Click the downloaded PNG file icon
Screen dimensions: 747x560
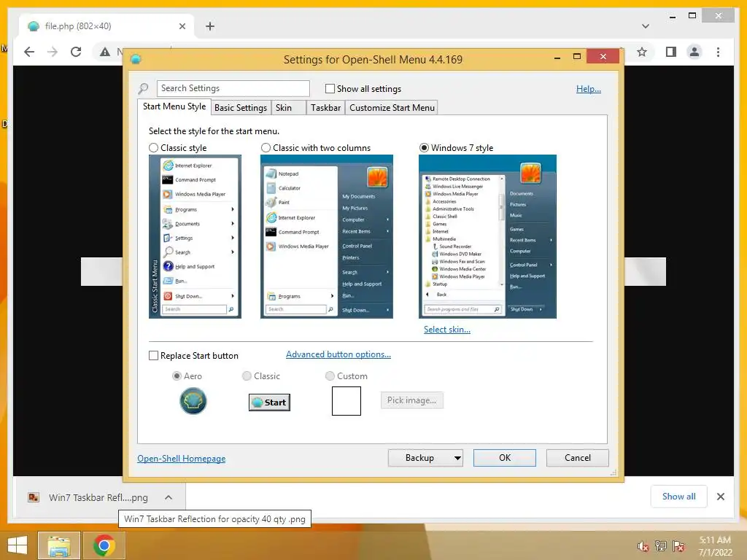point(34,497)
